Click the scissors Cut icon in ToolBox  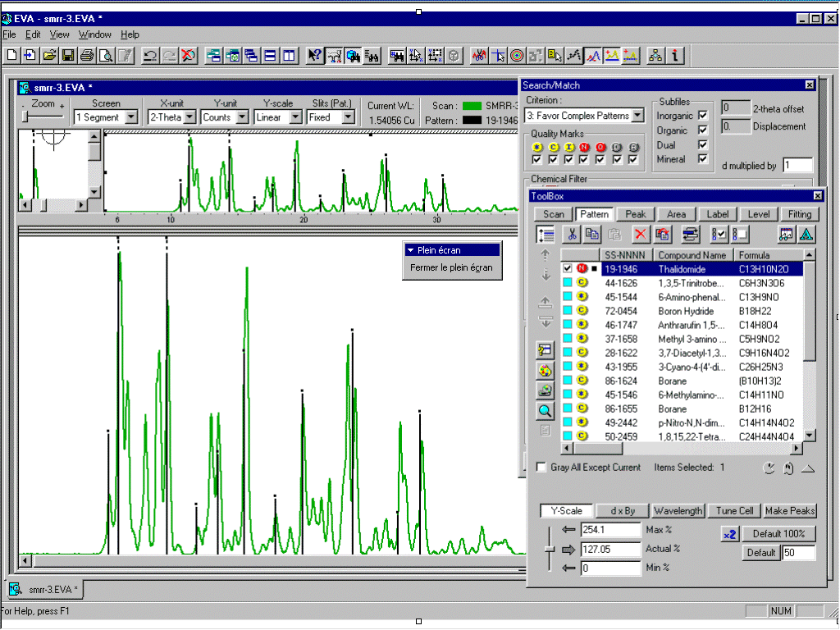573,235
